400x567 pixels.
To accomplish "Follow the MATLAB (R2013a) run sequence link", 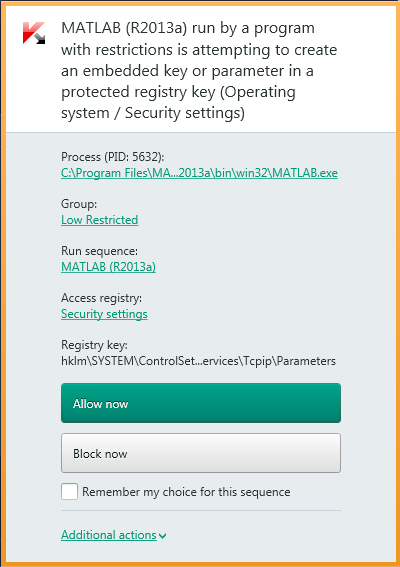I will click(108, 267).
